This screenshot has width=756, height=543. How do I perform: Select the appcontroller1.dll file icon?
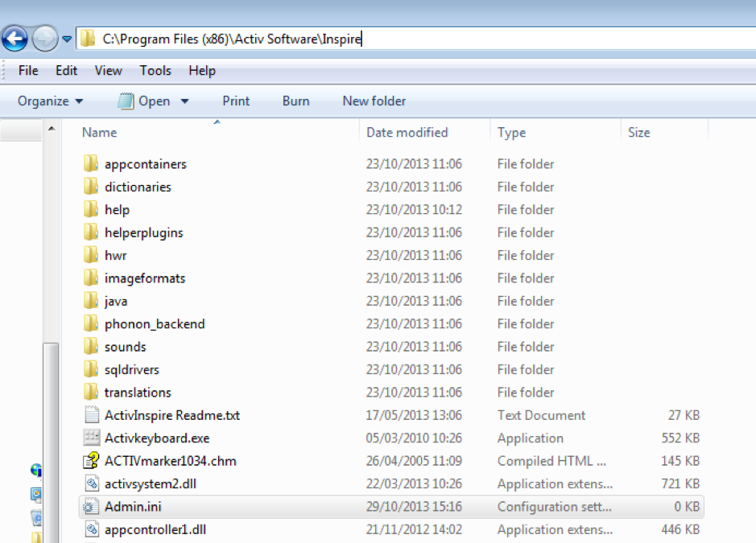click(92, 529)
